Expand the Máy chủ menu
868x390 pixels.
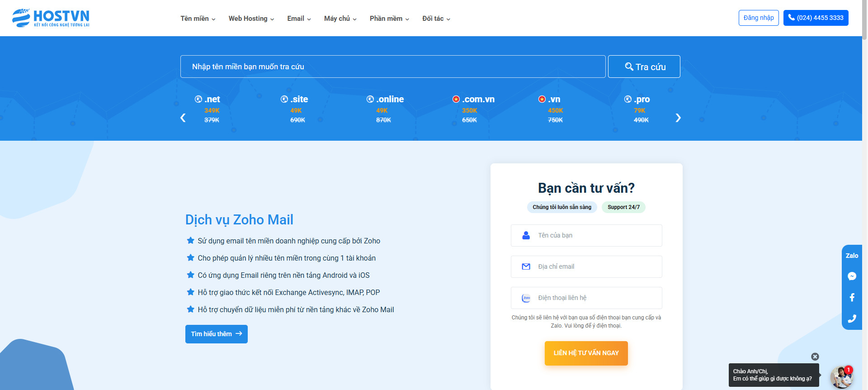pyautogui.click(x=340, y=19)
